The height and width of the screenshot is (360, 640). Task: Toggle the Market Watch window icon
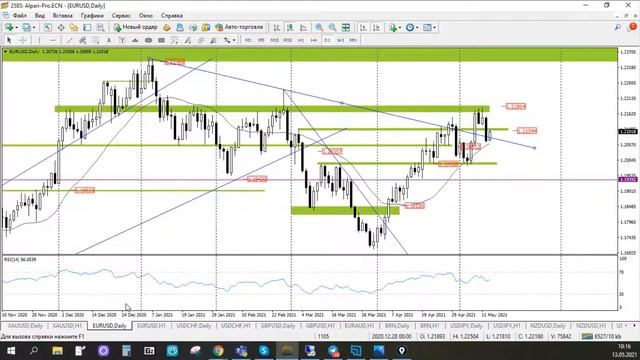[x=48, y=27]
